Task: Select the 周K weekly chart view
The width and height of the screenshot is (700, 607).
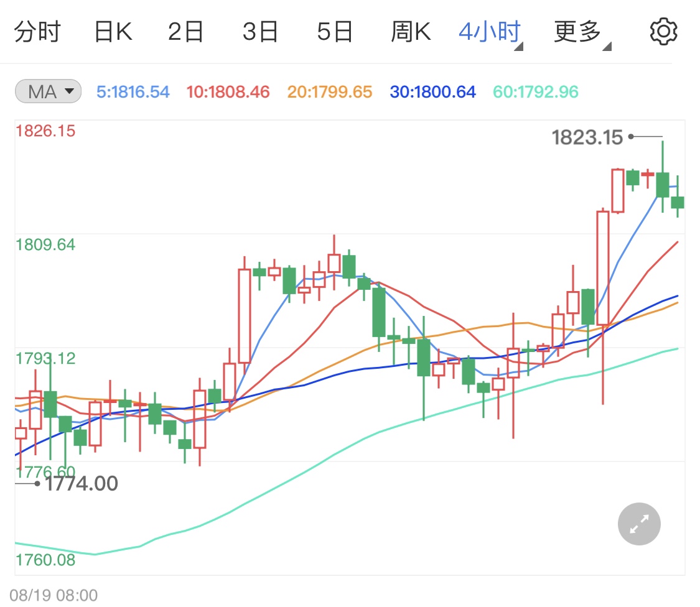Action: point(410,31)
